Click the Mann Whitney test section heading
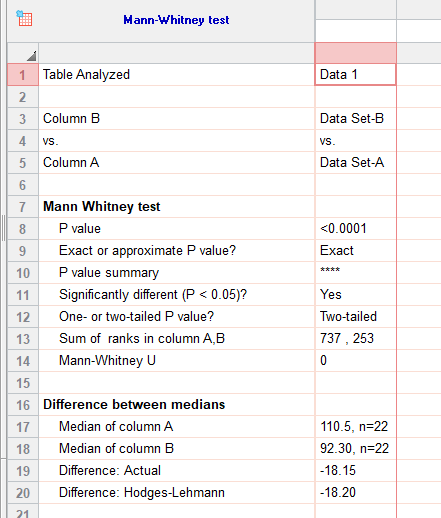Viewport: 441px width, 518px height. pyautogui.click(x=102, y=207)
